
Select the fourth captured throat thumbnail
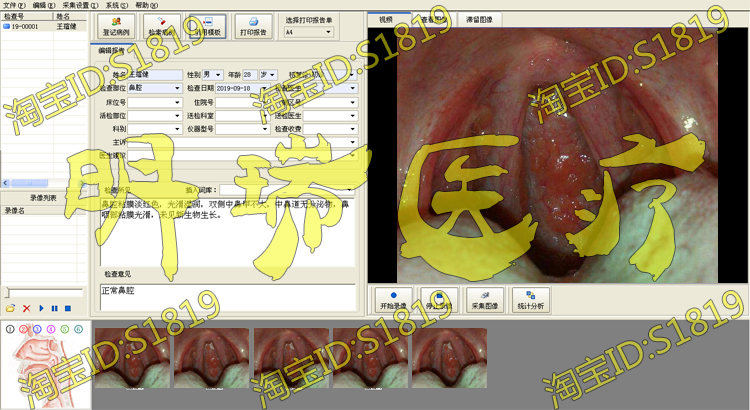[371, 358]
